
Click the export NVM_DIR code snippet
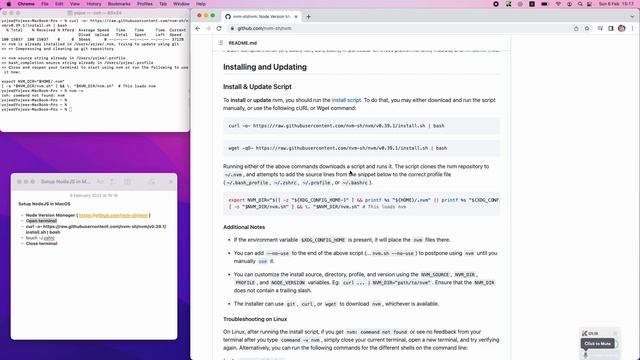[361, 203]
